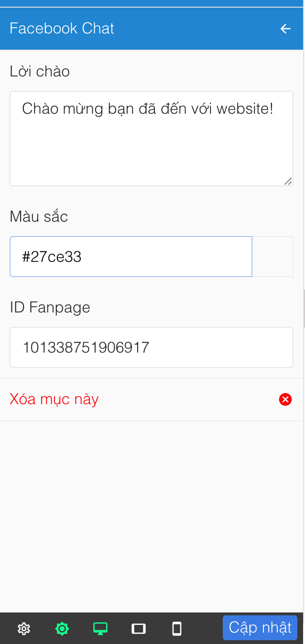Click the ID Fanpage label
Viewport: 305px width, 644px height.
[x=50, y=307]
